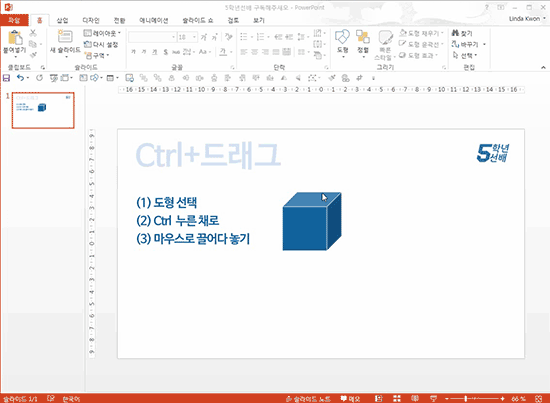
Task: Open the font size dropdown showing 18
Action: click(187, 37)
